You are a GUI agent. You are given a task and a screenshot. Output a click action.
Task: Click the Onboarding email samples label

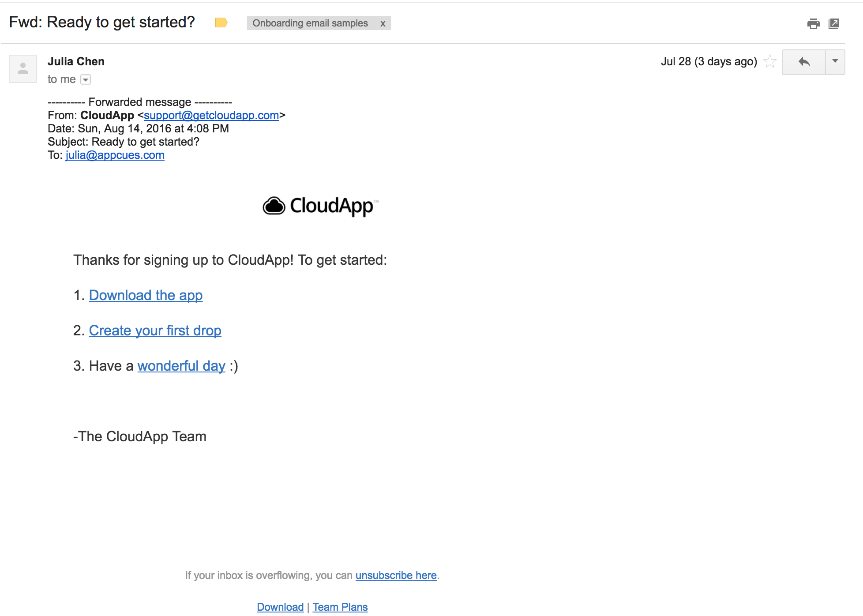(x=310, y=23)
